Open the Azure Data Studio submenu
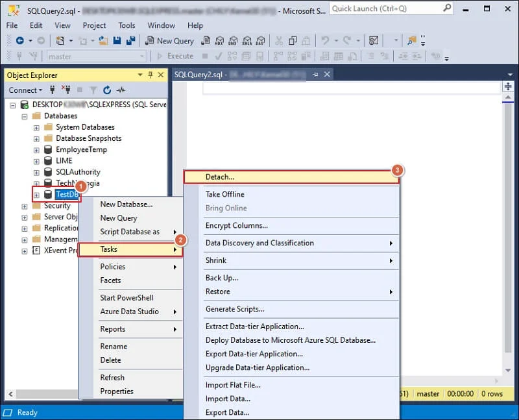Screen dimensions: 519x420 pyautogui.click(x=130, y=312)
